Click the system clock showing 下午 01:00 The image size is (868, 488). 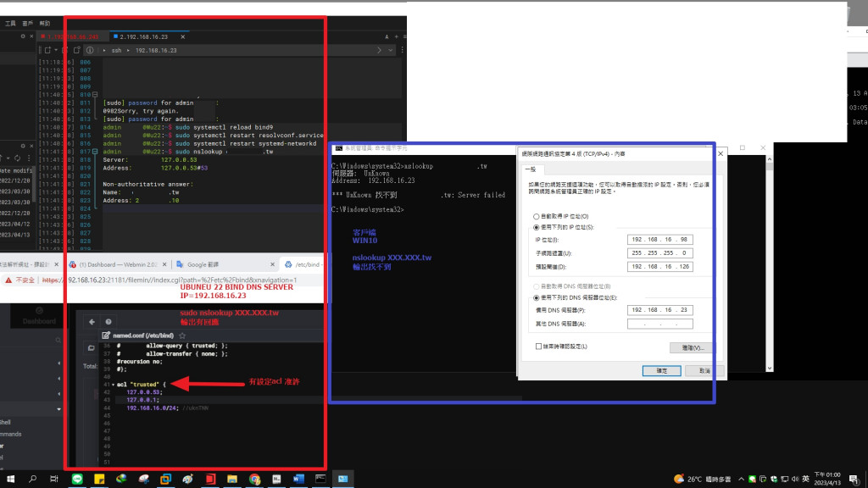point(827,479)
